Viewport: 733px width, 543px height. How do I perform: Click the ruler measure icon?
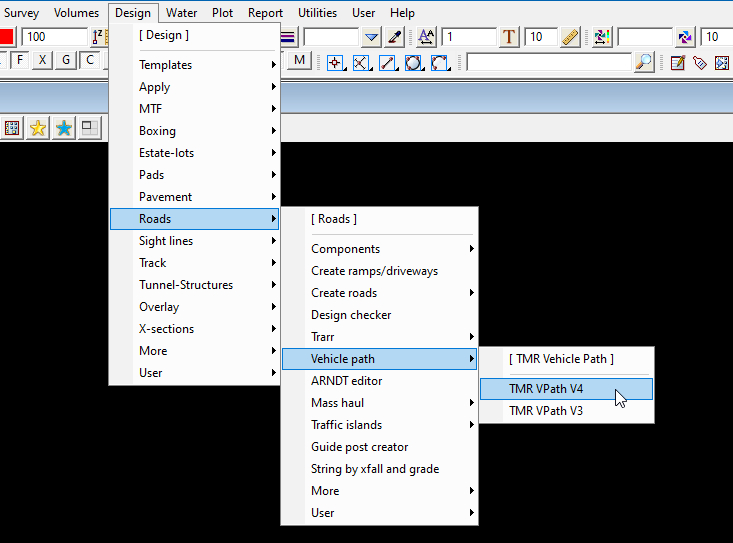[570, 37]
